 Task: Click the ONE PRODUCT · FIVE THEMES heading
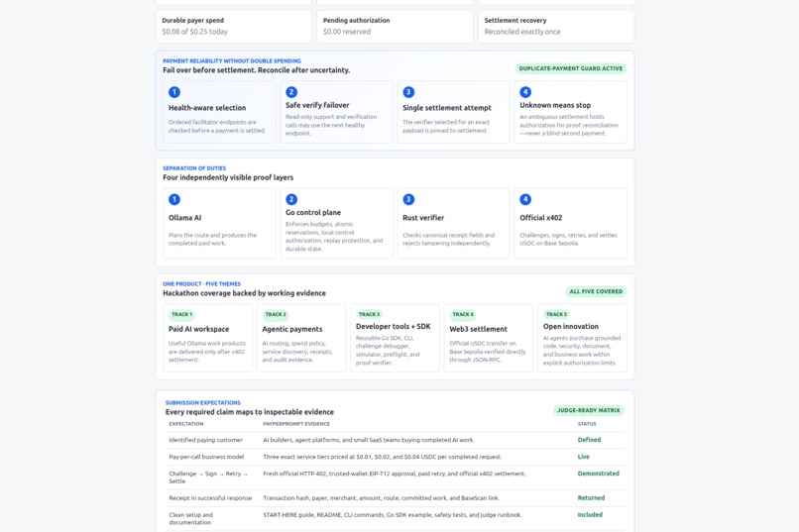[x=202, y=284]
